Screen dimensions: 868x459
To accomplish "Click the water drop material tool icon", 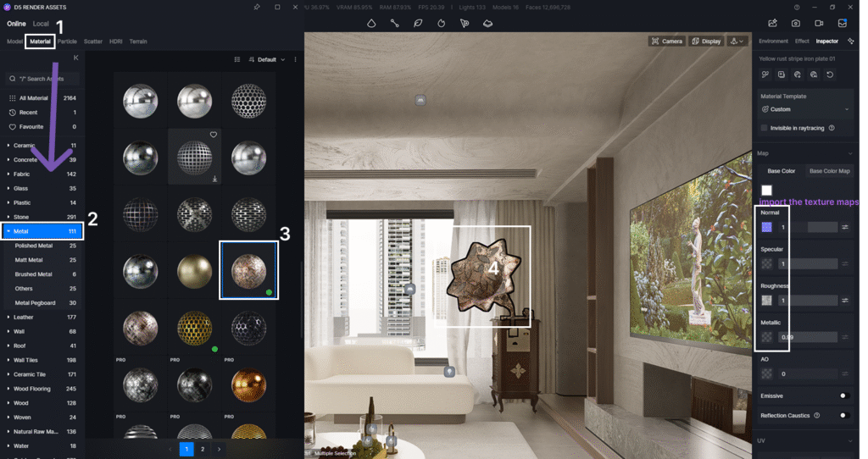I will [x=371, y=23].
